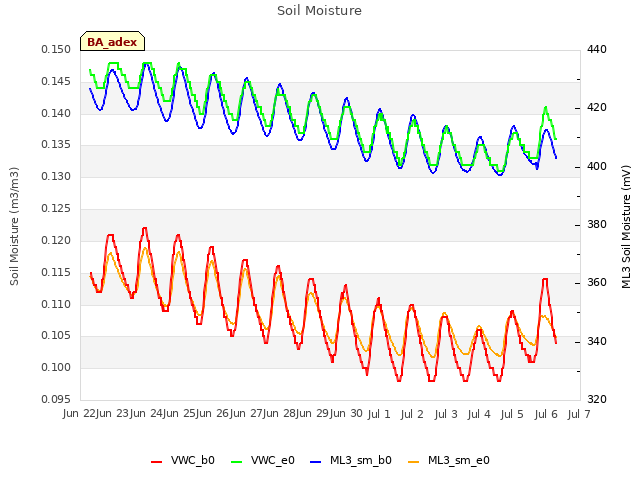Click the 380 right axis tick label

[597, 224]
